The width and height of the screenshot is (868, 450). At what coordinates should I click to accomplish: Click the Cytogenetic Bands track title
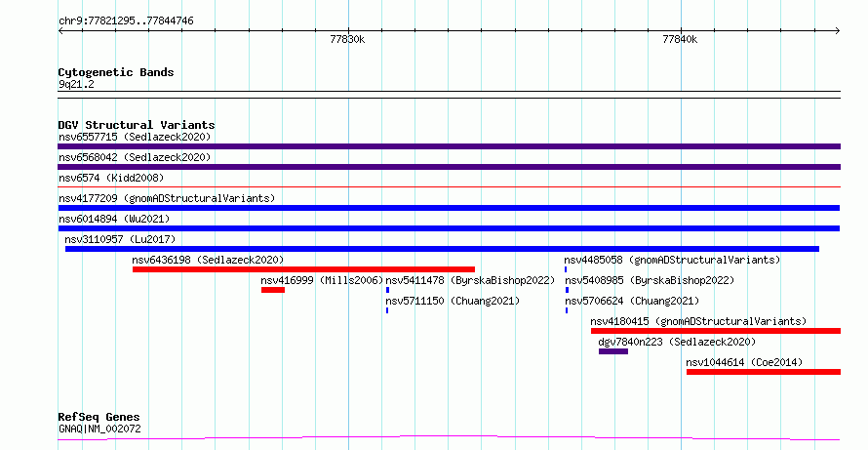pyautogui.click(x=116, y=72)
